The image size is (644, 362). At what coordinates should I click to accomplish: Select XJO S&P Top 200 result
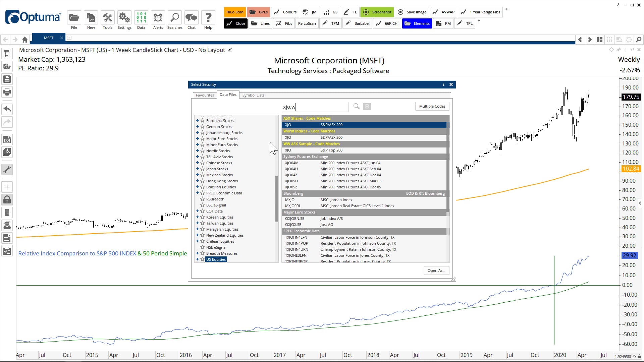[x=364, y=150]
